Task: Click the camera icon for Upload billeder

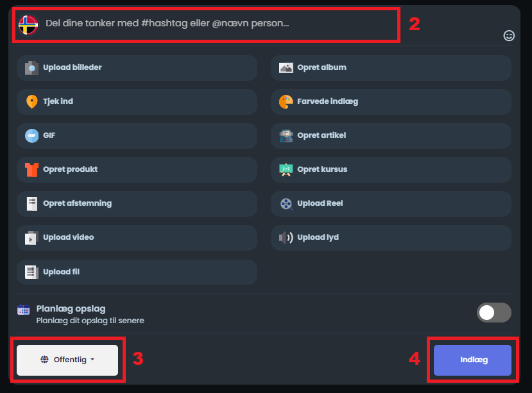Action: [31, 68]
